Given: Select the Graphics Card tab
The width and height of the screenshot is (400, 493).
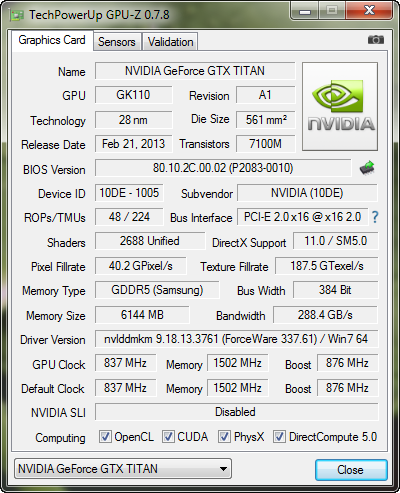Looking at the screenshot, I should coord(52,40).
